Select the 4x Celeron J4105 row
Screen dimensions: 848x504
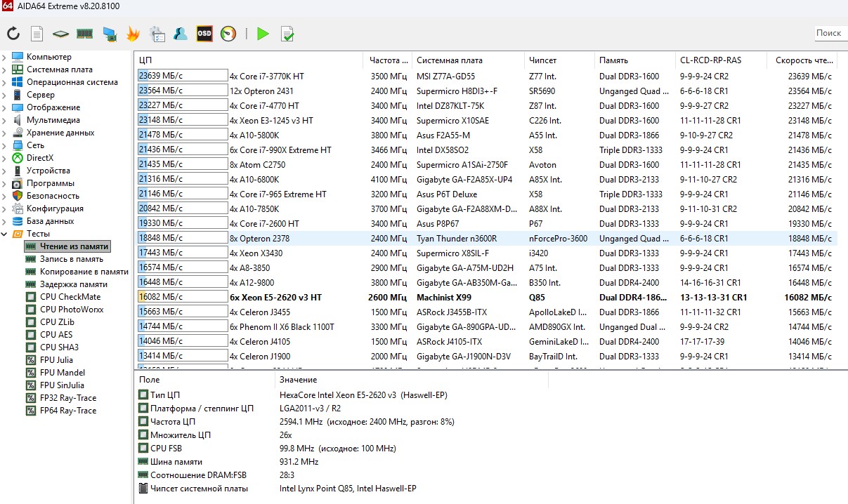point(485,341)
